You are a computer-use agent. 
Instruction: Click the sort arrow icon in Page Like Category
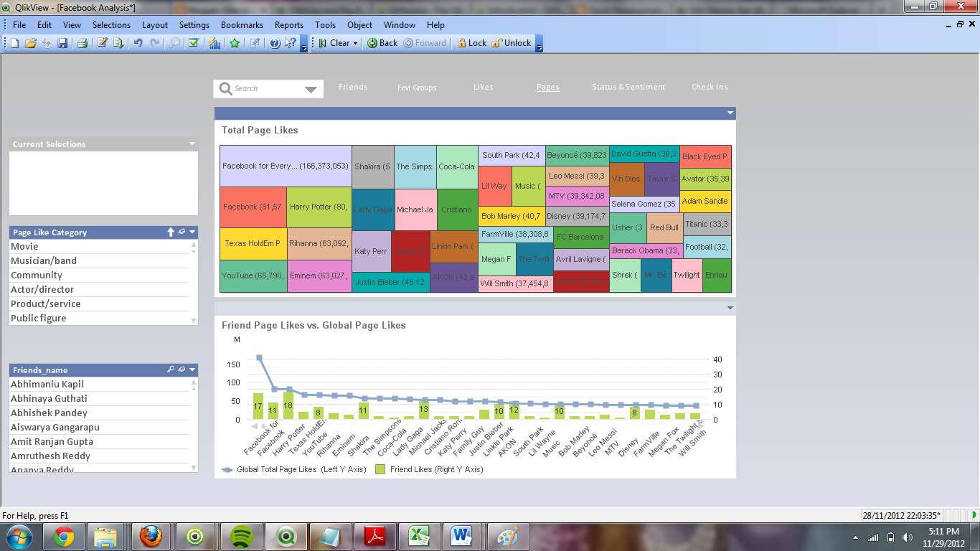[171, 232]
